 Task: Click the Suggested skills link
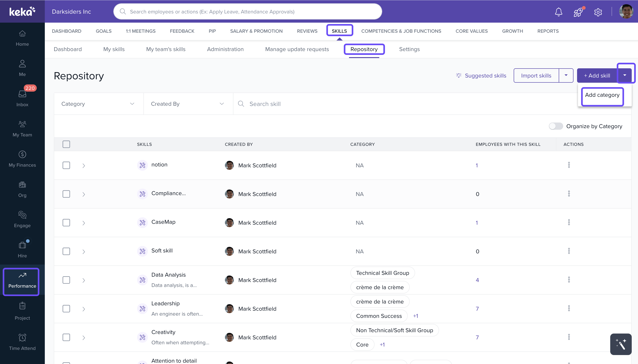(485, 75)
